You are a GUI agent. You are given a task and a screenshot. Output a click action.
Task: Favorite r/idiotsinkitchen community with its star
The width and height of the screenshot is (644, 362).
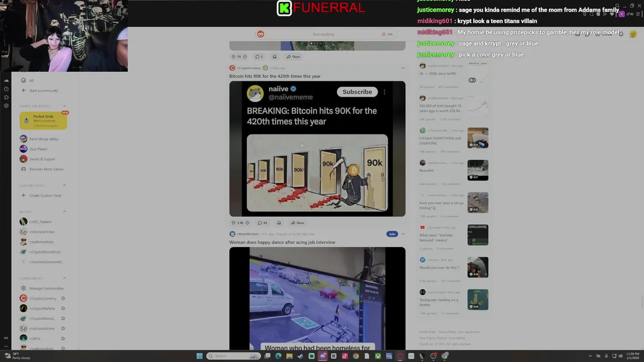point(63,328)
